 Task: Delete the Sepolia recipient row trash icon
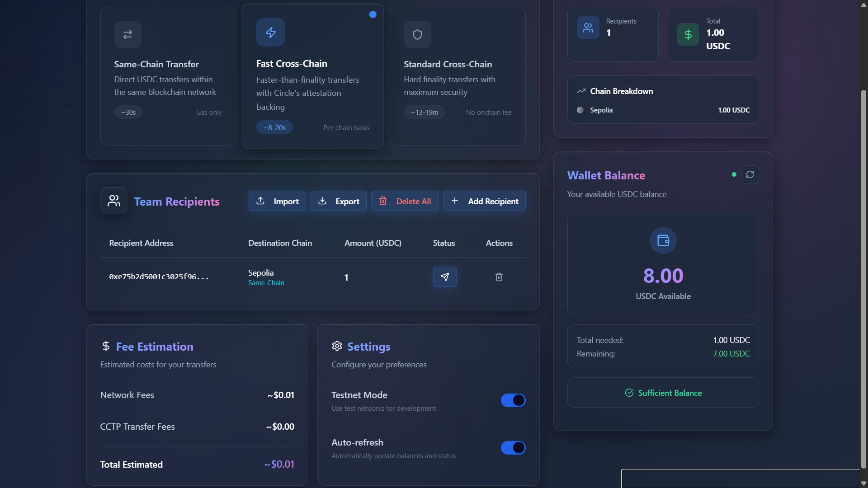499,277
